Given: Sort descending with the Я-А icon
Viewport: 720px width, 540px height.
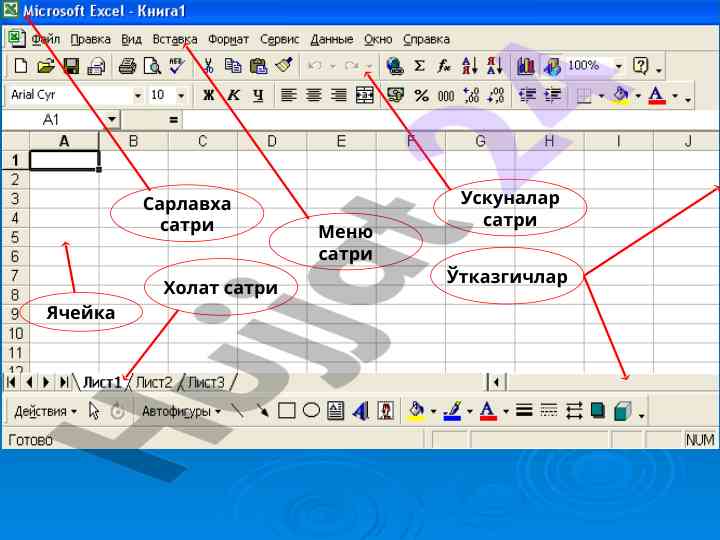Looking at the screenshot, I should click(x=494, y=66).
